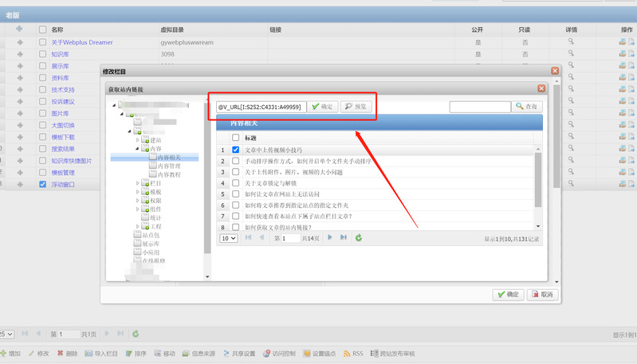Image resolution: width=637 pixels, height=364 pixels.
Task: Open the page size dropdown showing 10
Action: (x=229, y=238)
